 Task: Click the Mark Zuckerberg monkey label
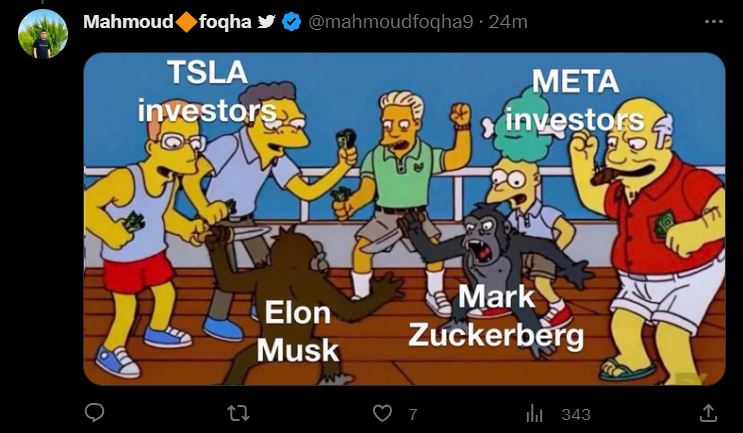[x=496, y=316]
